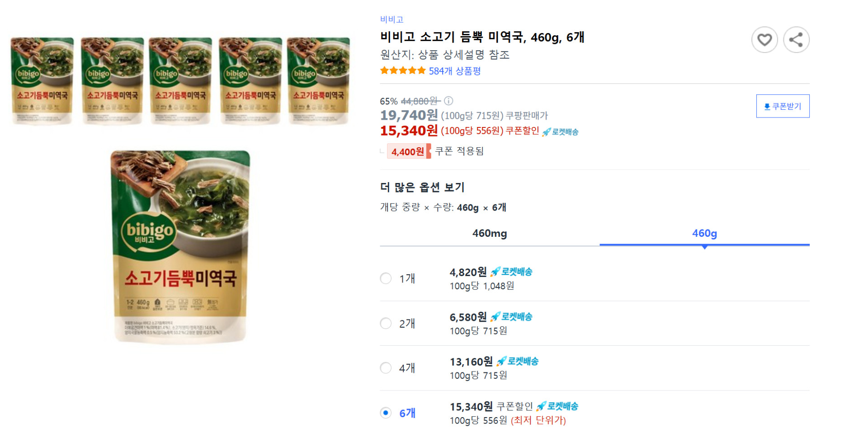Expand the 더 많은 옵션 보기 section
This screenshot has width=868, height=437.
[422, 187]
